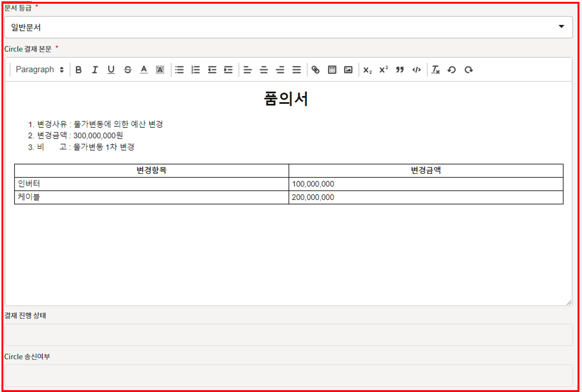Toggle the numbered list
Screen dimensions: 582x392
(x=195, y=70)
